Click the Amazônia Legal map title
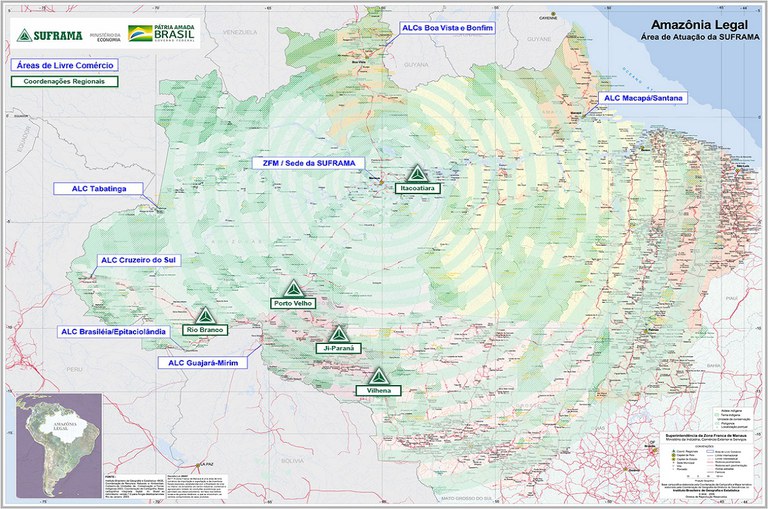Image resolution: width=768 pixels, height=509 pixels. pos(695,23)
